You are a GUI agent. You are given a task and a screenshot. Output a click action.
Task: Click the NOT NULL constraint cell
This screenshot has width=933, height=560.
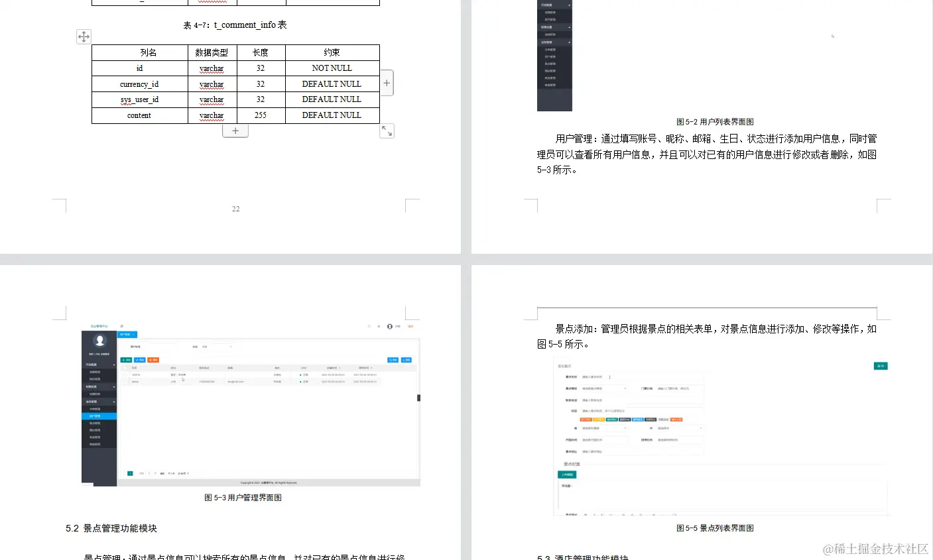click(x=332, y=68)
